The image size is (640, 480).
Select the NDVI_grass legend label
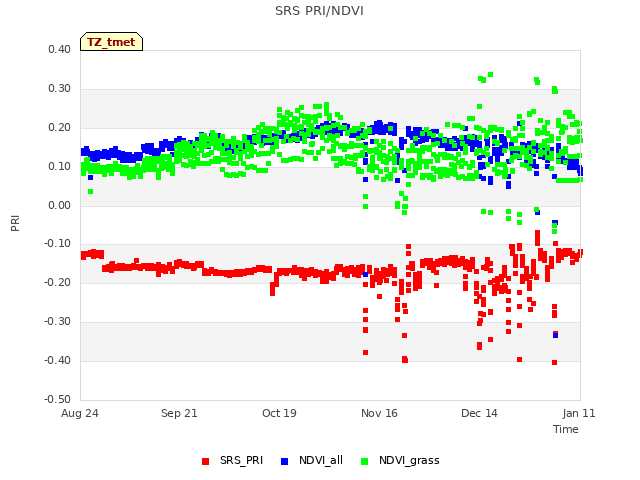click(409, 460)
